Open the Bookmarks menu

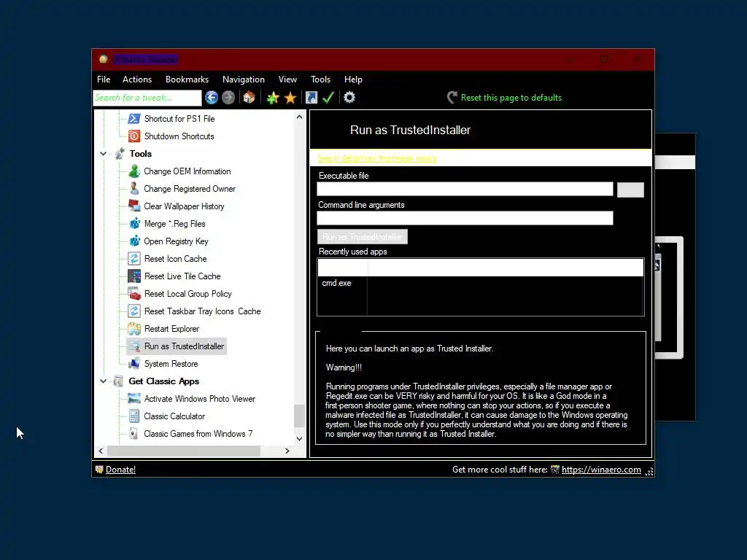(x=187, y=79)
